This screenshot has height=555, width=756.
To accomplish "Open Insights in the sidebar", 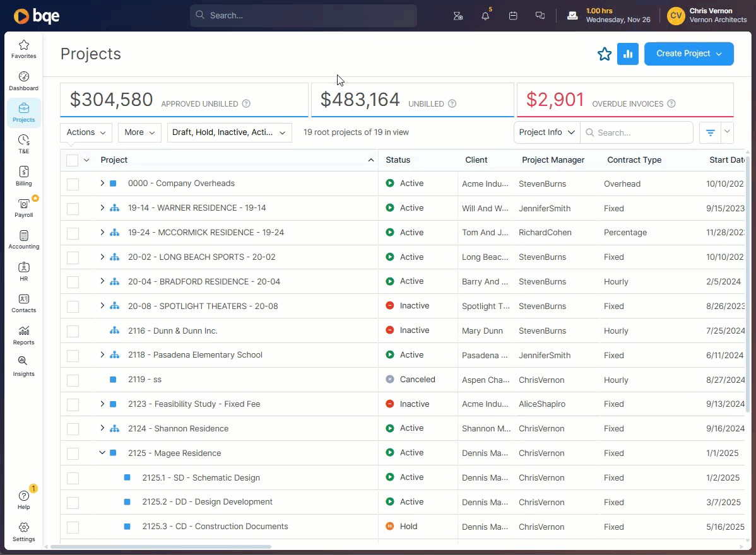I will (x=23, y=365).
